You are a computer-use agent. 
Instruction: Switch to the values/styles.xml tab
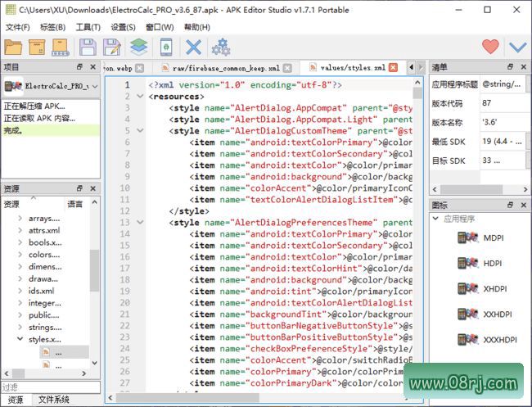(353, 67)
